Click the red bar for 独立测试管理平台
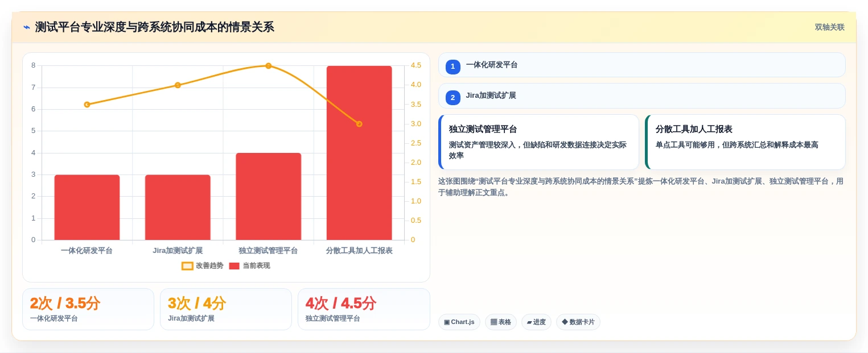 [x=268, y=197]
